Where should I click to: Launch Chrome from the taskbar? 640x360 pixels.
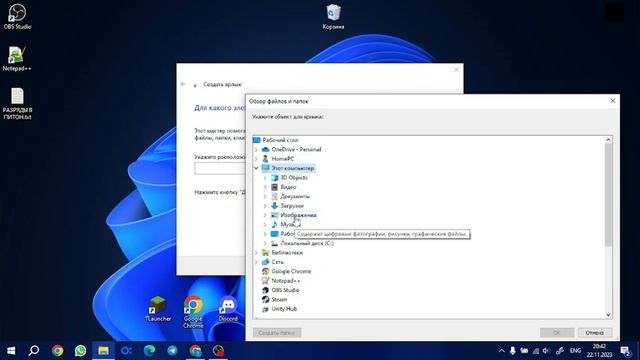[57, 351]
